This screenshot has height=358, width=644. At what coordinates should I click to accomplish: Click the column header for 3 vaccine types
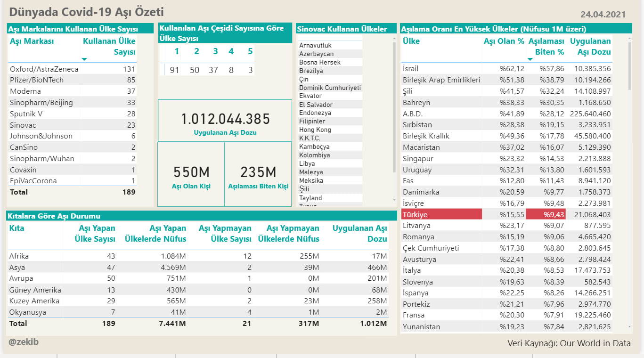tap(215, 51)
